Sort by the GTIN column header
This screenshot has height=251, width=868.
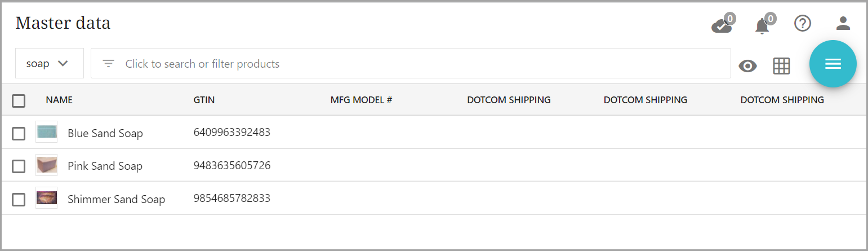(204, 100)
